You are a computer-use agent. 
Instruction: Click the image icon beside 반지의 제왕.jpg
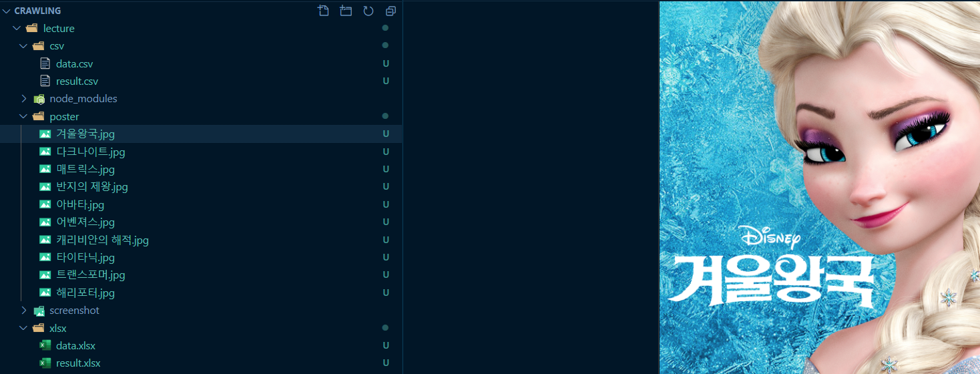point(45,186)
